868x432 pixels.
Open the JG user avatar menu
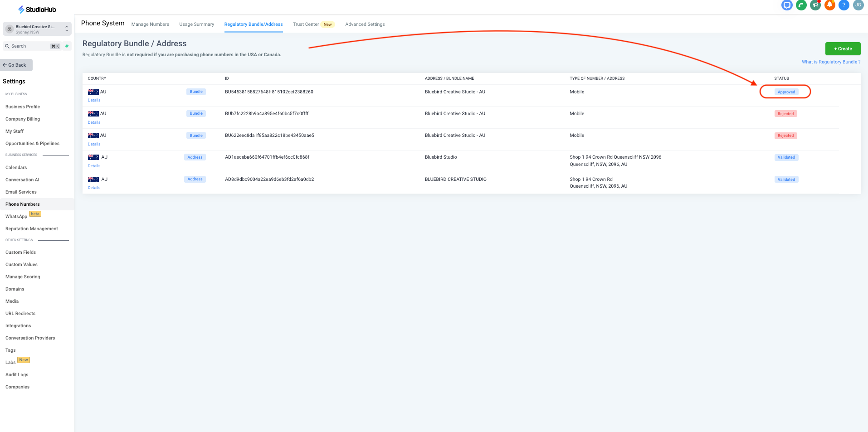click(x=858, y=5)
